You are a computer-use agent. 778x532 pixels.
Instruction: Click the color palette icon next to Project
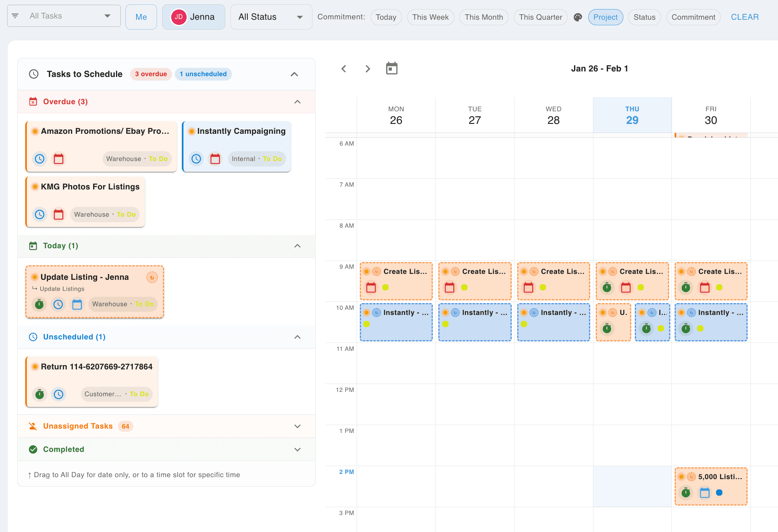(x=578, y=17)
